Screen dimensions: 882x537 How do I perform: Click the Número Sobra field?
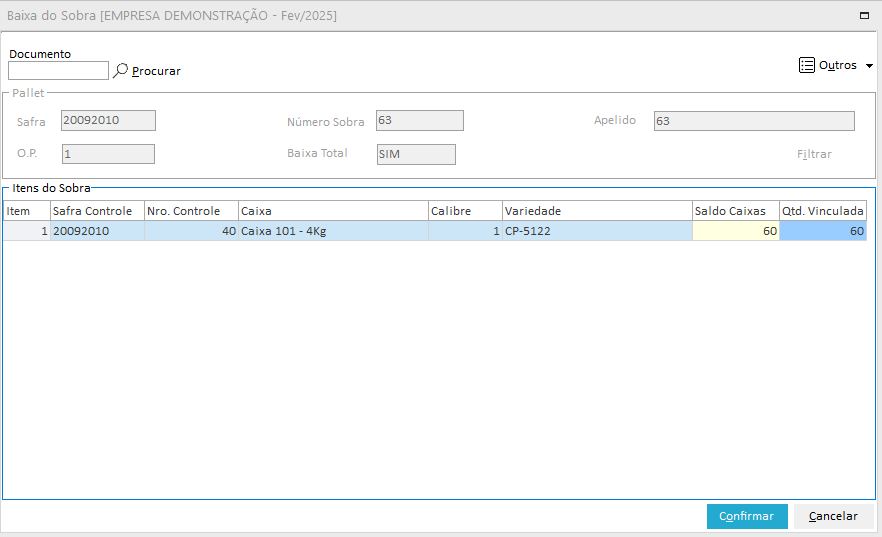(420, 120)
